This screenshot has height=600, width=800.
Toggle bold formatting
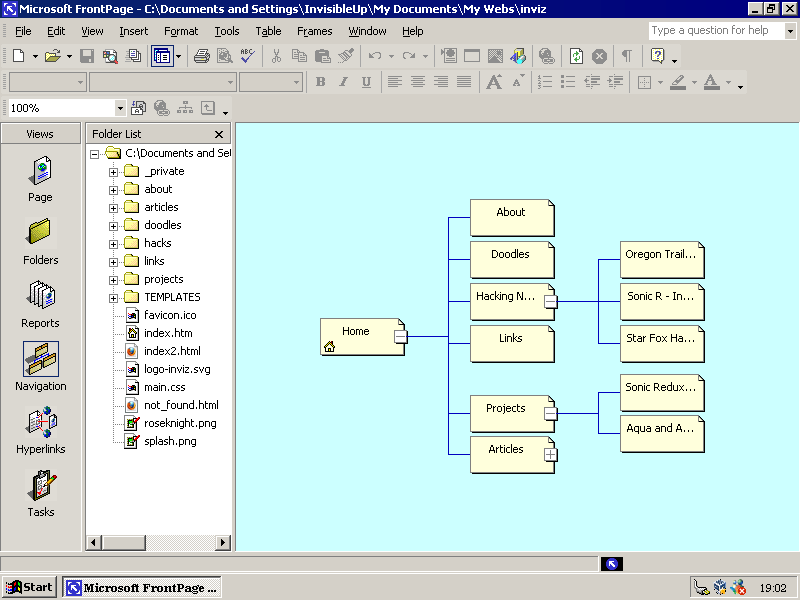(x=319, y=82)
